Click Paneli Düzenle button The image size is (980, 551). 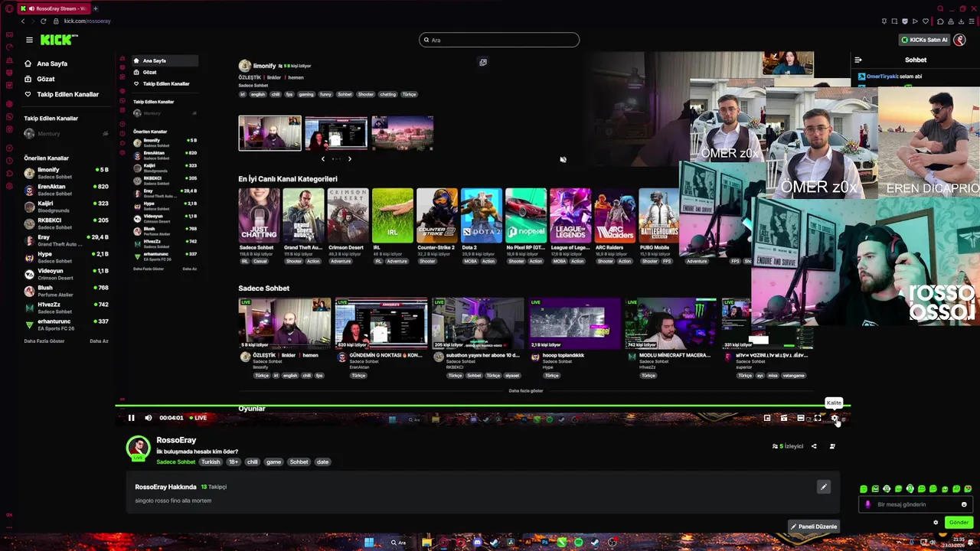point(814,527)
